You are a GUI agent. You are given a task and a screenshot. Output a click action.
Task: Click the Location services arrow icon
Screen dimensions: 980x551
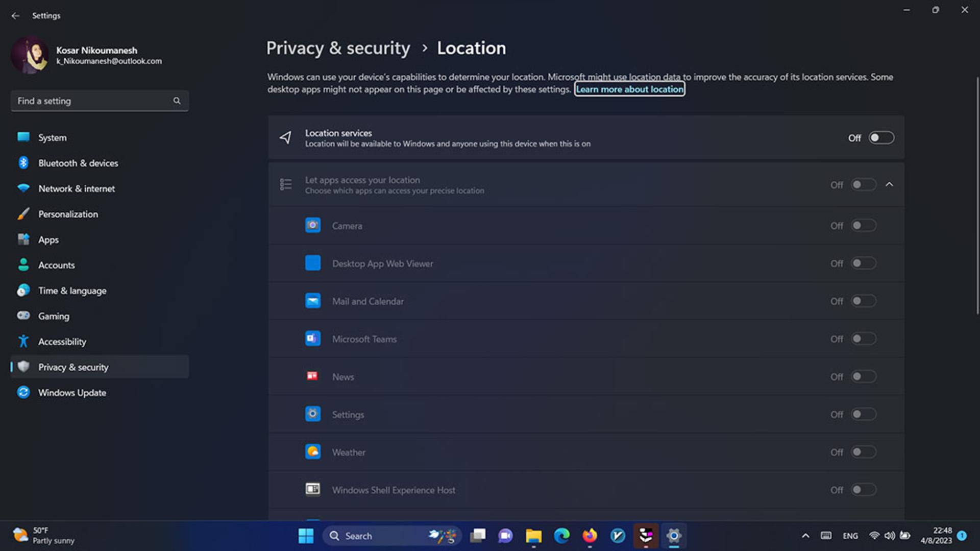285,137
